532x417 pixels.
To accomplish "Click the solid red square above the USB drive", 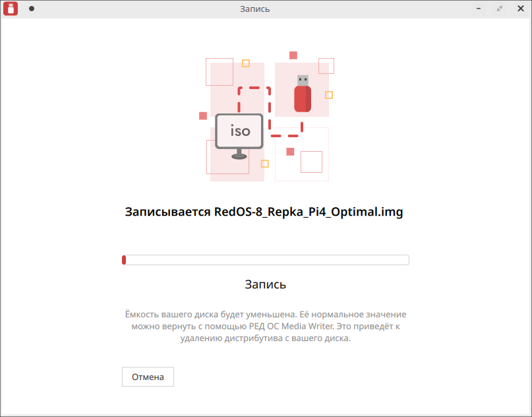I will click(x=293, y=55).
